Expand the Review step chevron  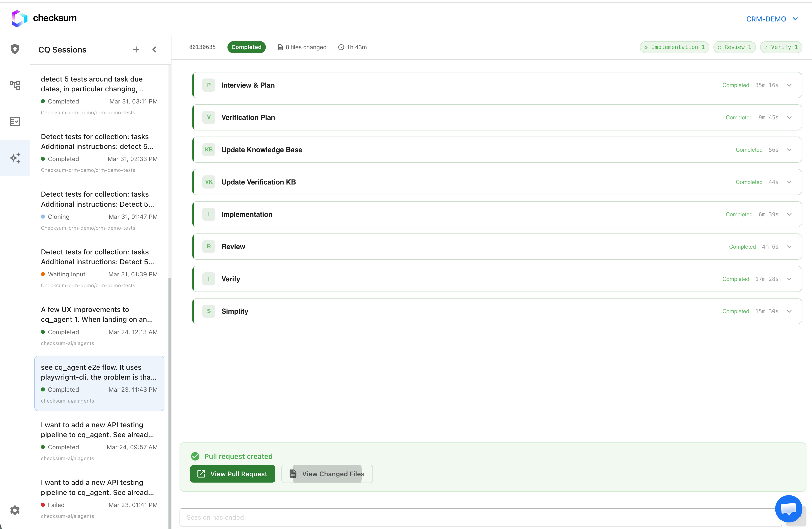point(789,247)
